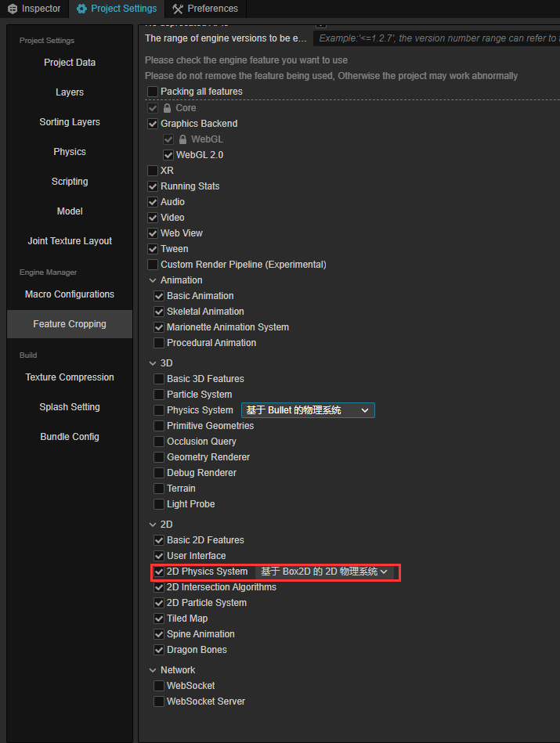Click the Preferences tools icon
The height and width of the screenshot is (743, 560).
click(x=178, y=9)
